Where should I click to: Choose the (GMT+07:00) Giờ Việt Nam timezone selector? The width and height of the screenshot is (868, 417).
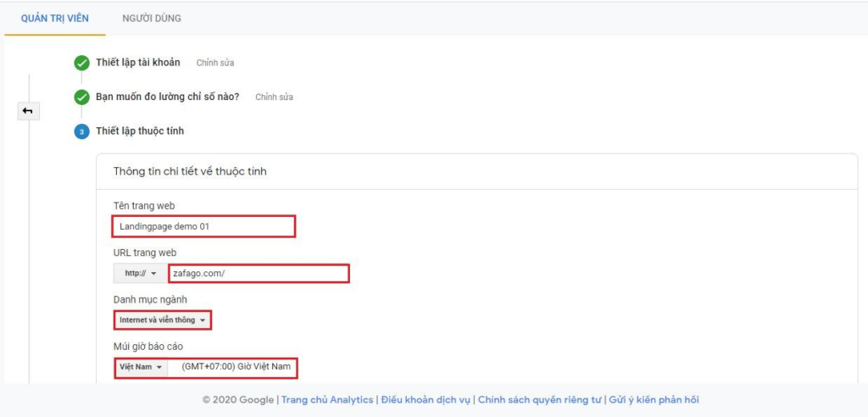tap(234, 367)
